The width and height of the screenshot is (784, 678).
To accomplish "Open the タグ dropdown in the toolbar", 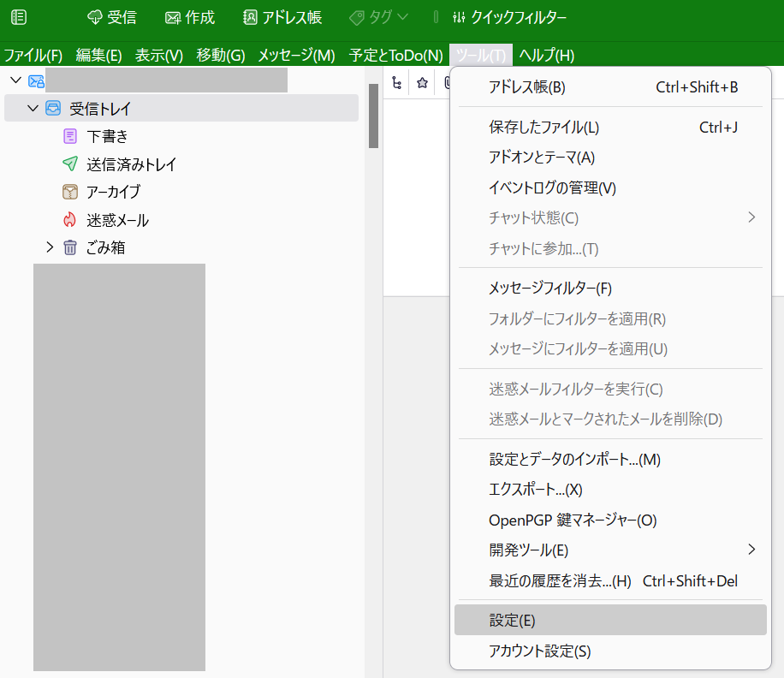I will pos(378,16).
